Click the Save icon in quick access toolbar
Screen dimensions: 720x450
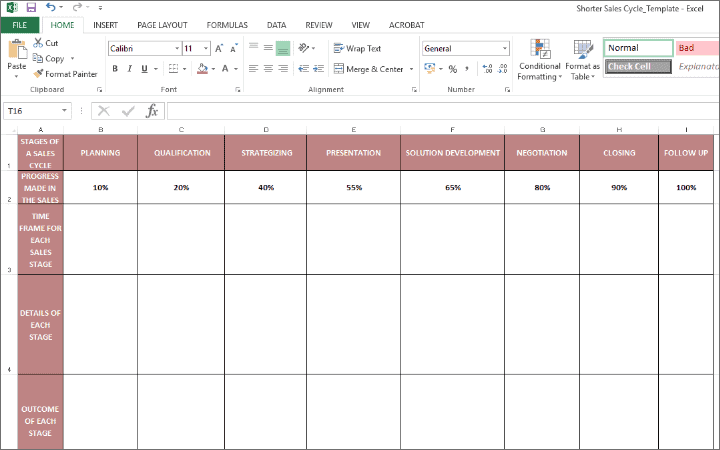(30, 7)
